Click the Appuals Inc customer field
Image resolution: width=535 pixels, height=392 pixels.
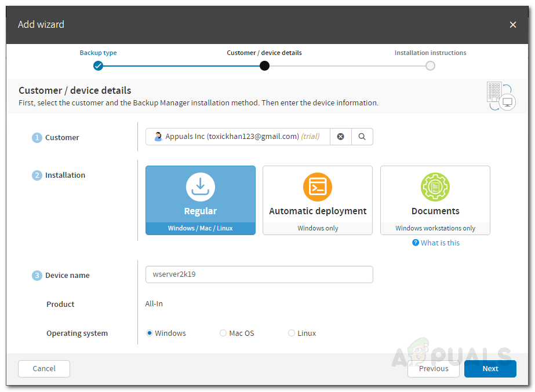click(x=238, y=137)
